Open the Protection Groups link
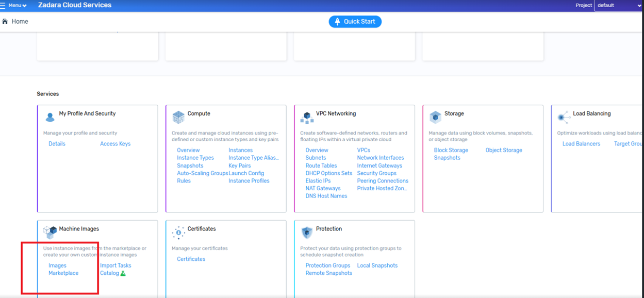This screenshot has width=644, height=298. click(x=328, y=266)
